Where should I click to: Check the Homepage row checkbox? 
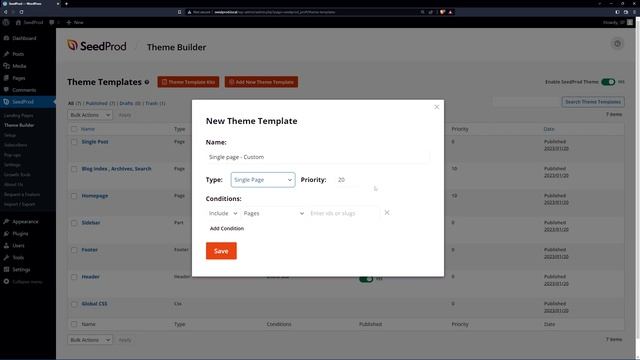tap(74, 196)
